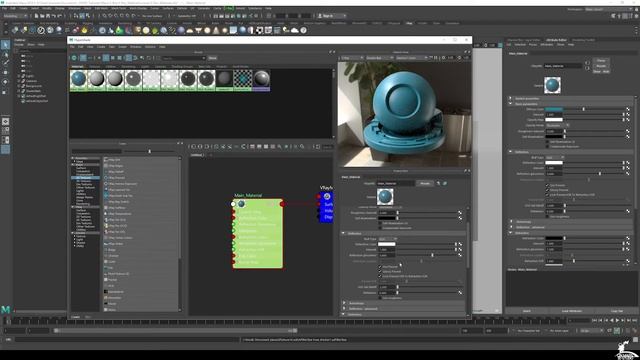
Task: Select defaultLightSet in the Outliner
Action: [37, 96]
